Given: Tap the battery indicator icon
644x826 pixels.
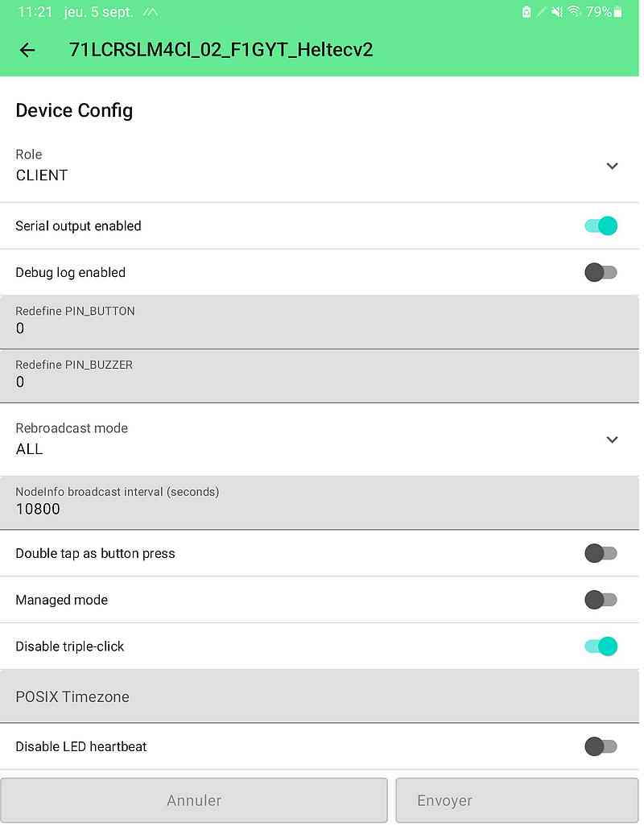Looking at the screenshot, I should pyautogui.click(x=618, y=11).
